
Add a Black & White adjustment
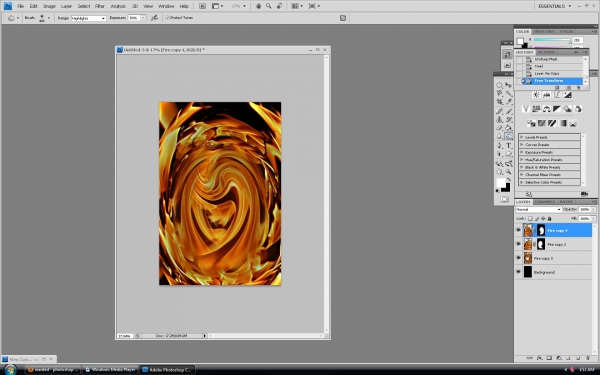557,109
